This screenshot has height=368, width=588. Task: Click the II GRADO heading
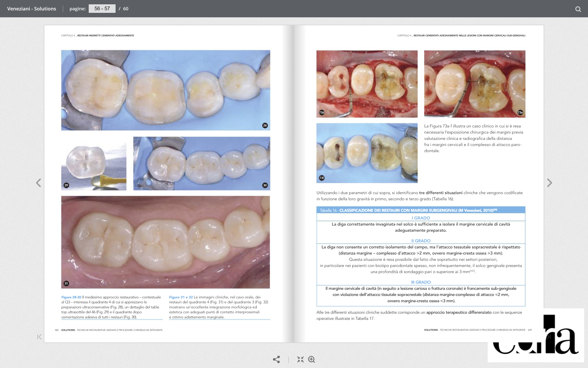[421, 241]
